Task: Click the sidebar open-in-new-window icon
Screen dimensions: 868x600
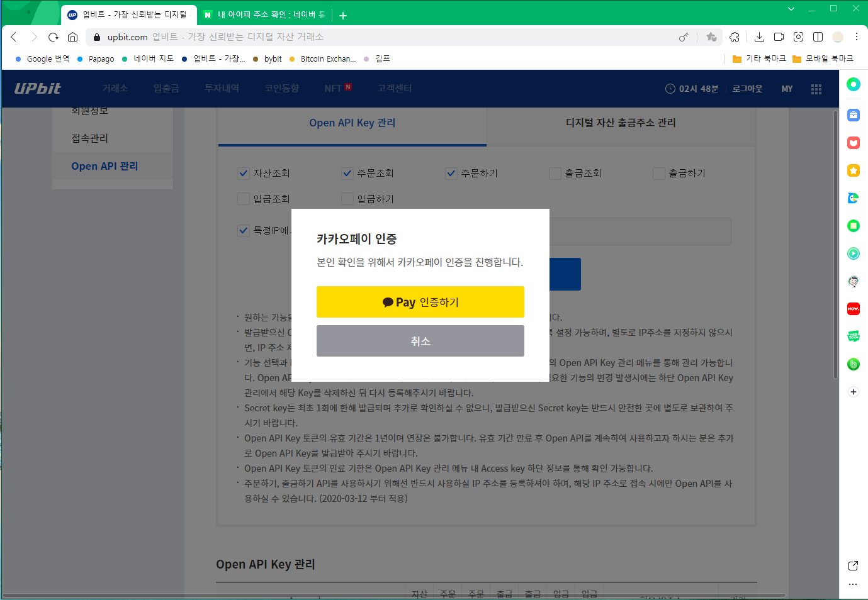Action: tap(854, 565)
